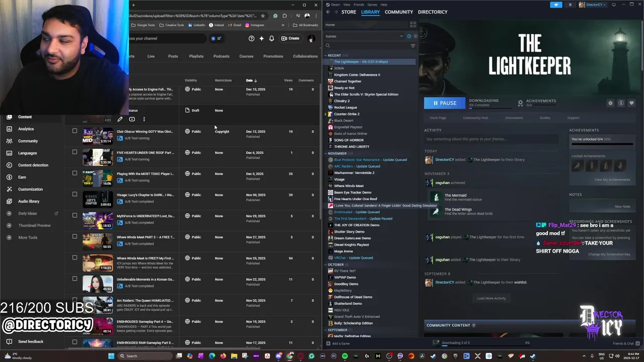The width and height of the screenshot is (644, 362).
Task: Tick checkbox for Where Winds Meet PART 2
Action: click(75, 237)
